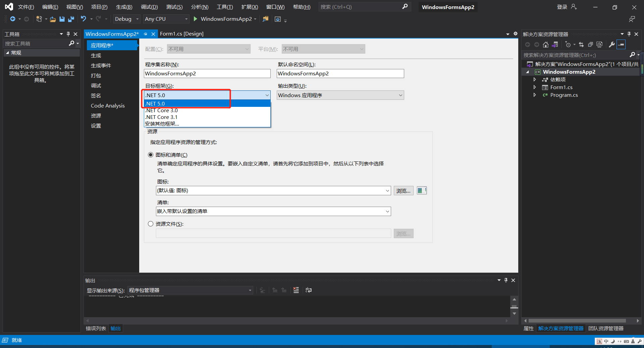Open the 项目 menu
Viewport: 644px width, 348px height.
pos(99,7)
